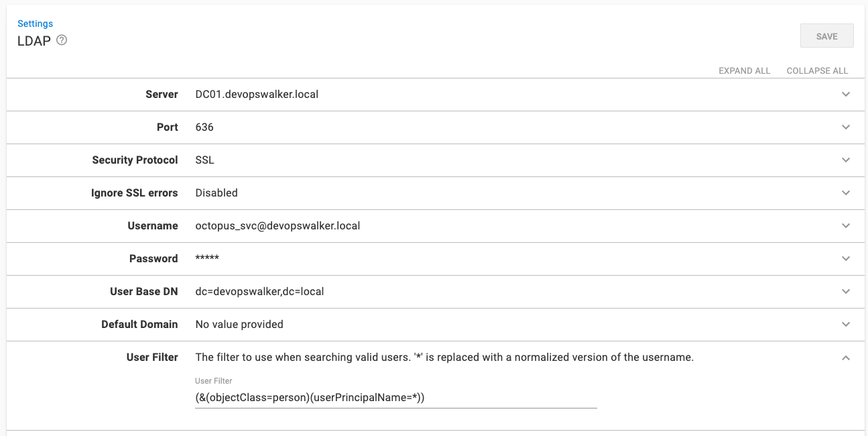Open the Server row showing DC01.devopswalker.local
Viewport: 868px width, 436px height.
click(x=257, y=95)
